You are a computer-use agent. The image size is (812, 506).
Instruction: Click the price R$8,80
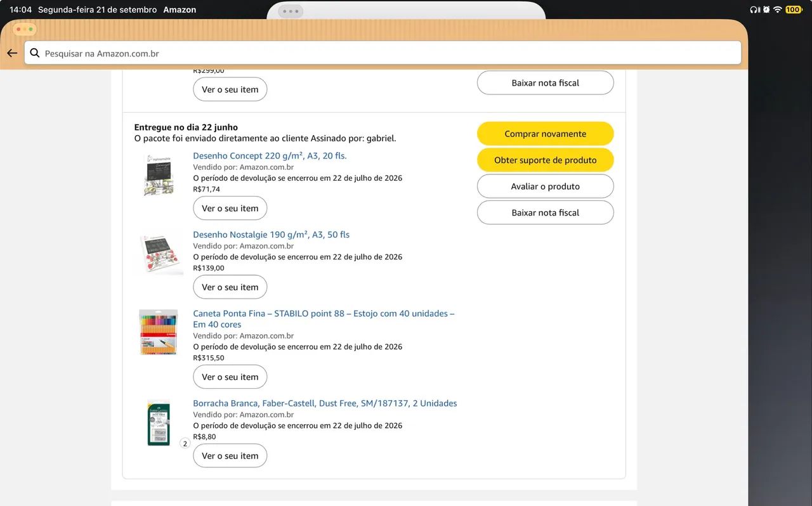pyautogui.click(x=204, y=436)
